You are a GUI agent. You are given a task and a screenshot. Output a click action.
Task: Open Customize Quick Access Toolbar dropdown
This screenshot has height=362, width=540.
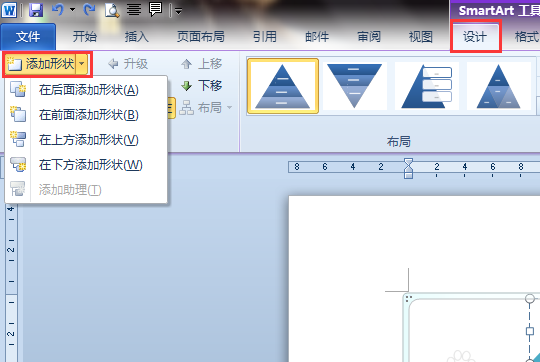(x=178, y=11)
